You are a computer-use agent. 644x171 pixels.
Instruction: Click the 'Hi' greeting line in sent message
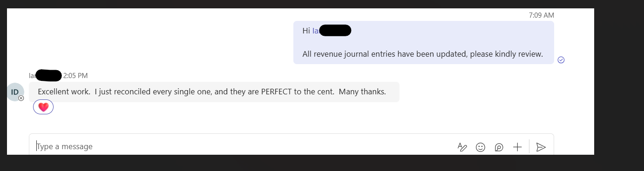coord(326,31)
